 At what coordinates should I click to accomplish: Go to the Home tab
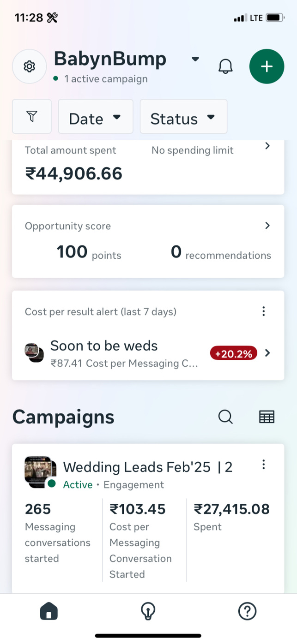(x=49, y=611)
